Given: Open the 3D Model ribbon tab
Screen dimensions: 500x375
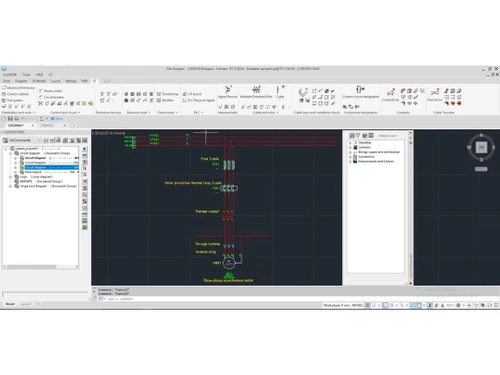Looking at the screenshot, I should (x=39, y=81).
